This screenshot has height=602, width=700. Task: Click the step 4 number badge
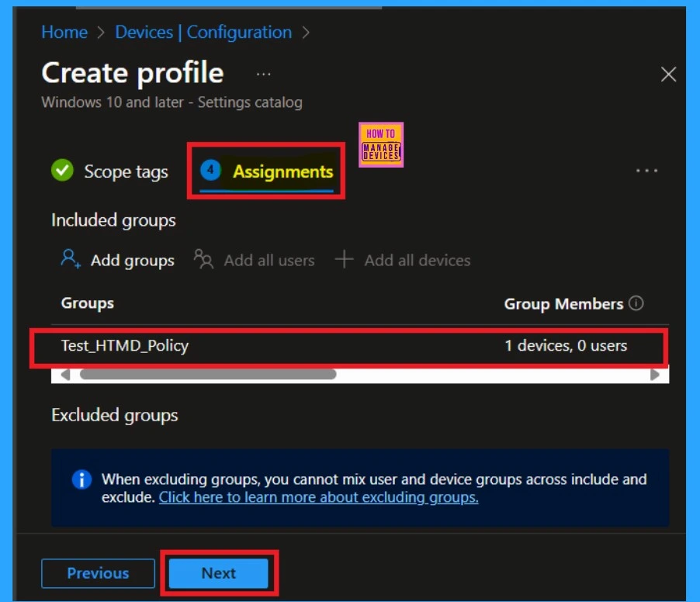[210, 170]
